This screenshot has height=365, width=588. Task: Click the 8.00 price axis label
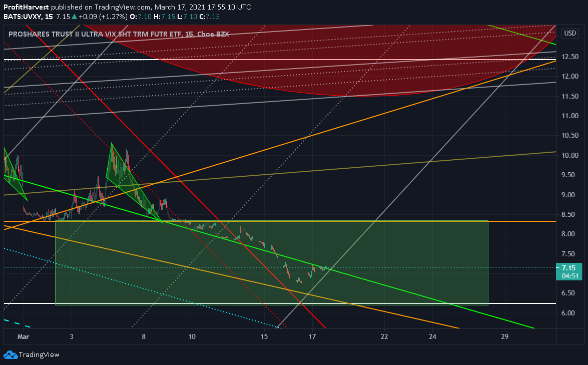[568, 234]
